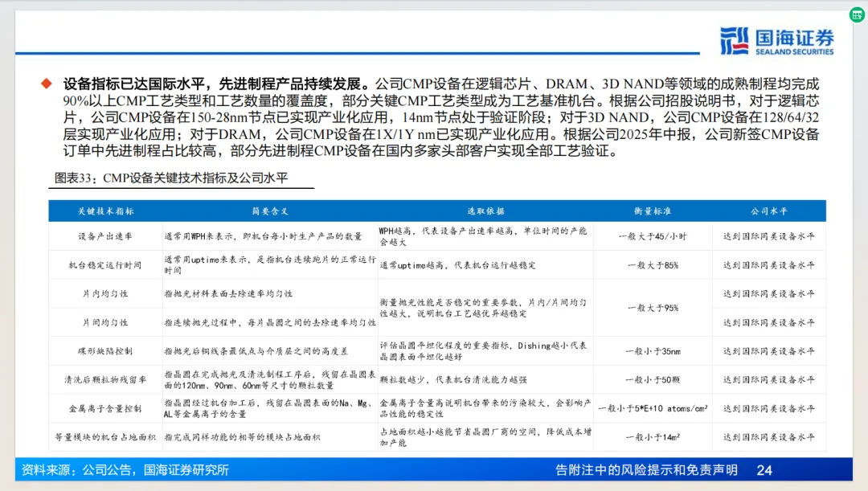
Task: Select the 清洗后颗粒物残留率 cell
Action: (105, 380)
